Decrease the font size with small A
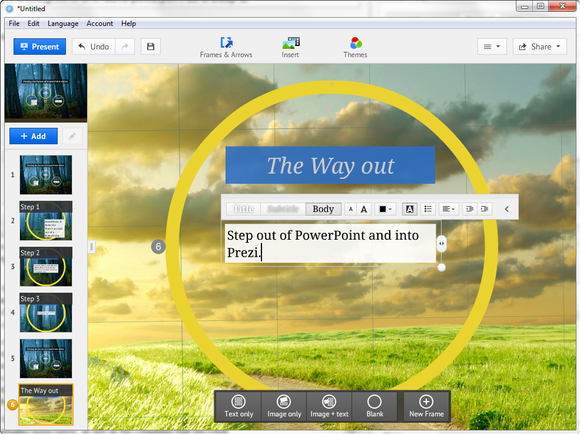This screenshot has width=580, height=434. 351,209
